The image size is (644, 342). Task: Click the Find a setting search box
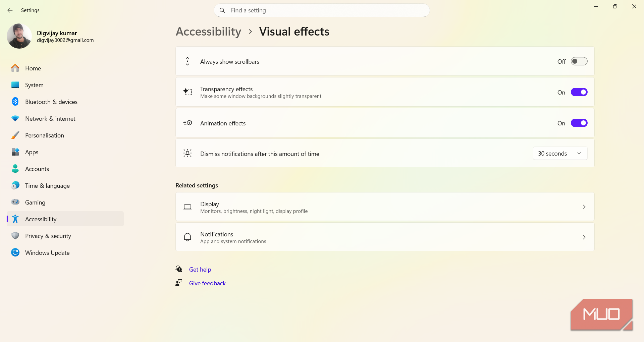(x=322, y=10)
